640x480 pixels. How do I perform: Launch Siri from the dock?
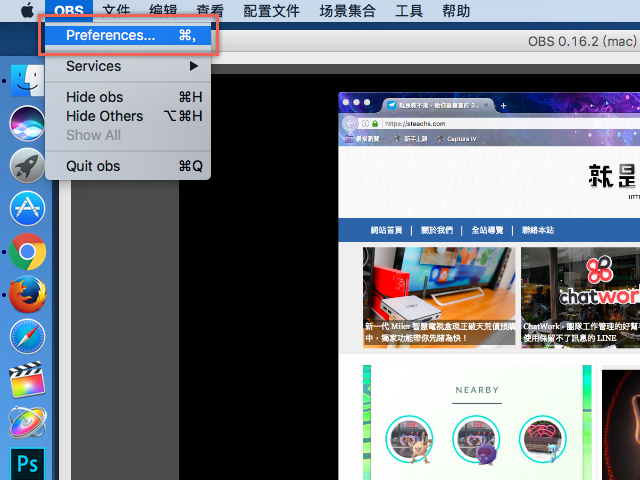(x=27, y=123)
